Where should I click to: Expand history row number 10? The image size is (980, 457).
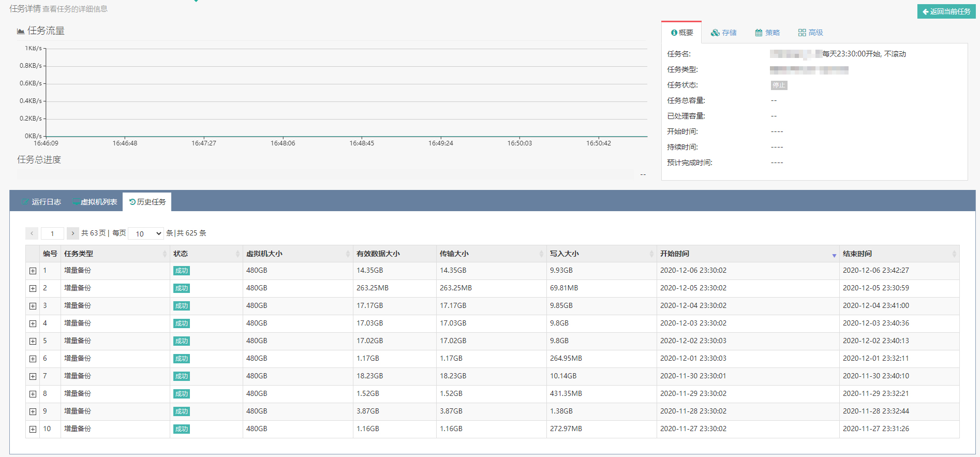33,429
